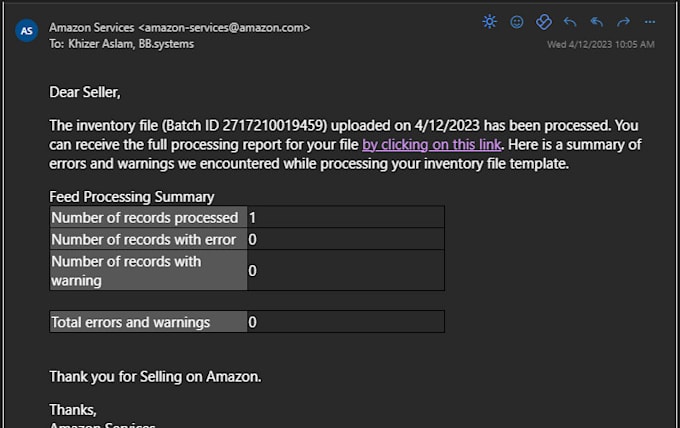Click the AS sender avatar
680x428 pixels.
click(x=26, y=30)
